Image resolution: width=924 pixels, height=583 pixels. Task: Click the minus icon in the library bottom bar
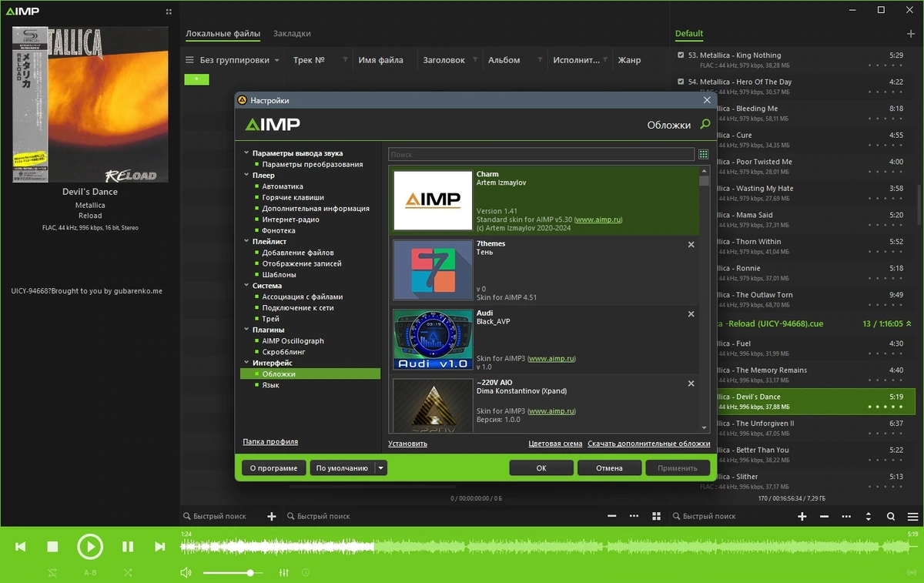point(612,516)
